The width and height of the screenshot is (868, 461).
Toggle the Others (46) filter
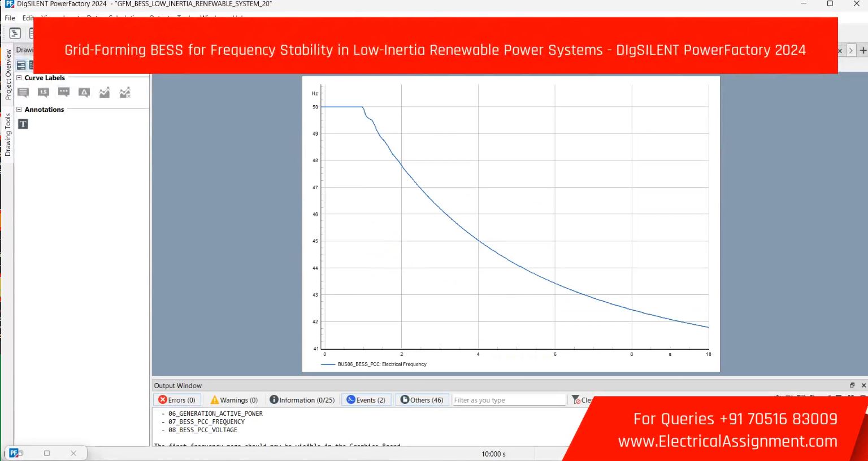(422, 400)
